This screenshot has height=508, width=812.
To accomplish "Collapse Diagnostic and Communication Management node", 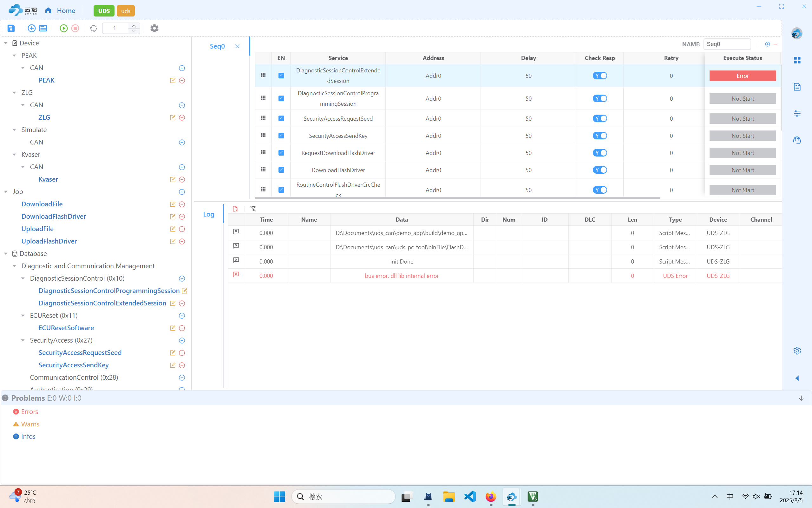I will pos(14,266).
